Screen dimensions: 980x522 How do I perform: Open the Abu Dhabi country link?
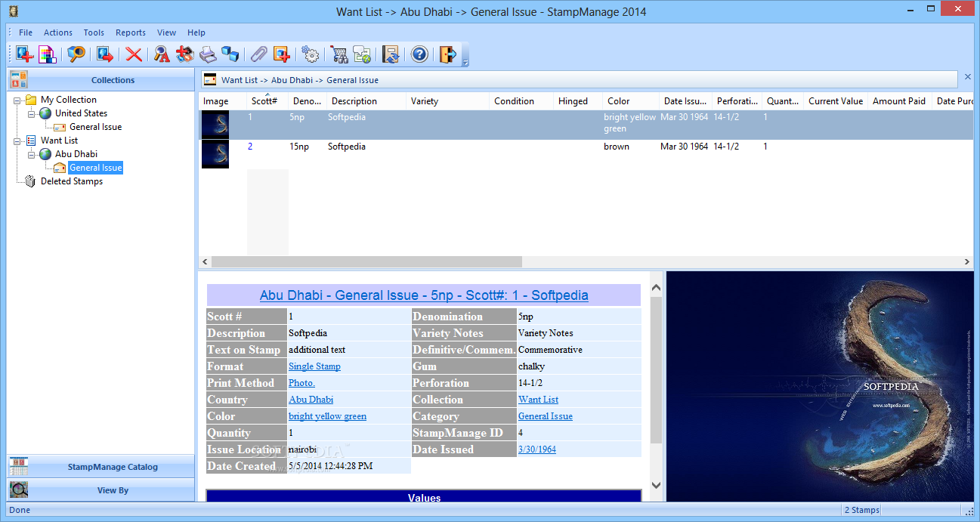click(311, 400)
